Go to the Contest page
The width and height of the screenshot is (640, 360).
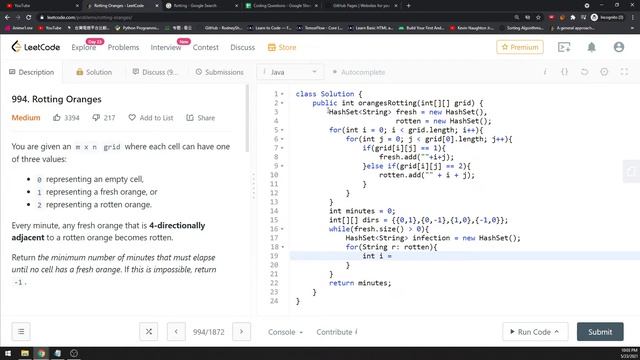tap(206, 47)
